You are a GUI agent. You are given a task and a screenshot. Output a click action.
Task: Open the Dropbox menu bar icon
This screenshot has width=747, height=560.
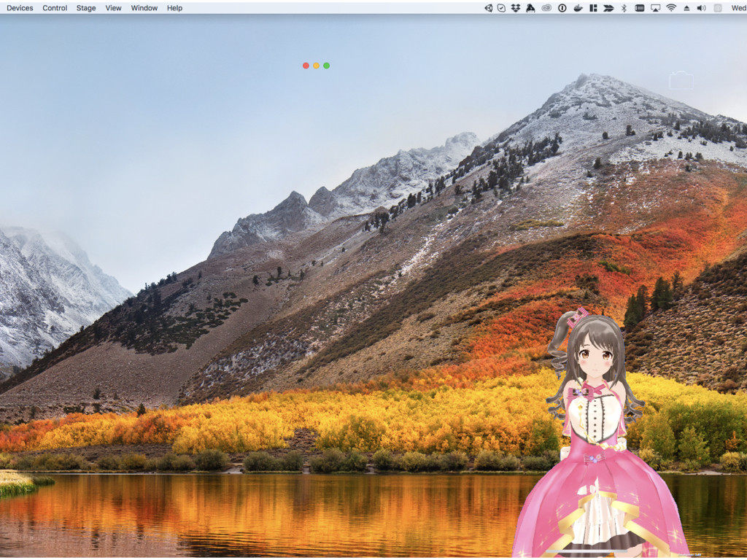[x=516, y=8]
